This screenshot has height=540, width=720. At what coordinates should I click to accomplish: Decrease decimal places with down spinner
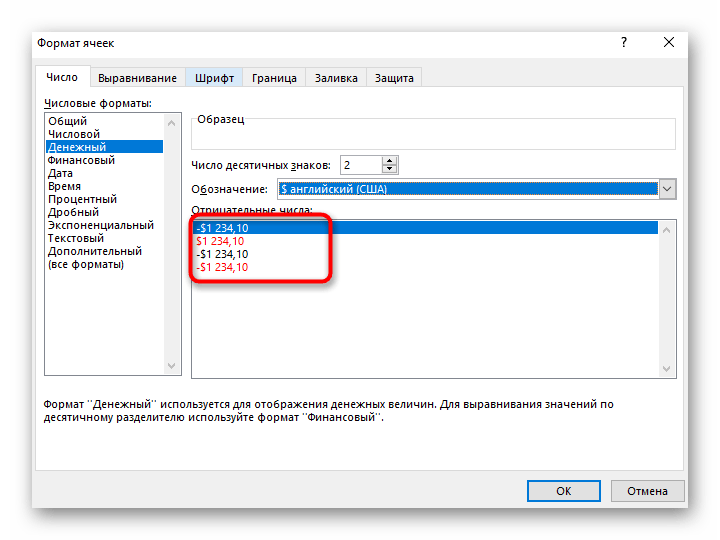point(389,169)
